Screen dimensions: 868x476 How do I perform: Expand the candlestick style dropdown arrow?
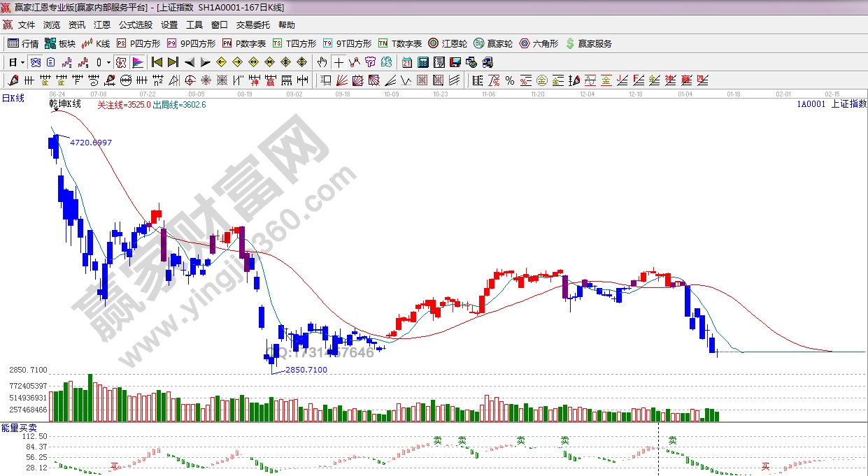pyautogui.click(x=108, y=62)
